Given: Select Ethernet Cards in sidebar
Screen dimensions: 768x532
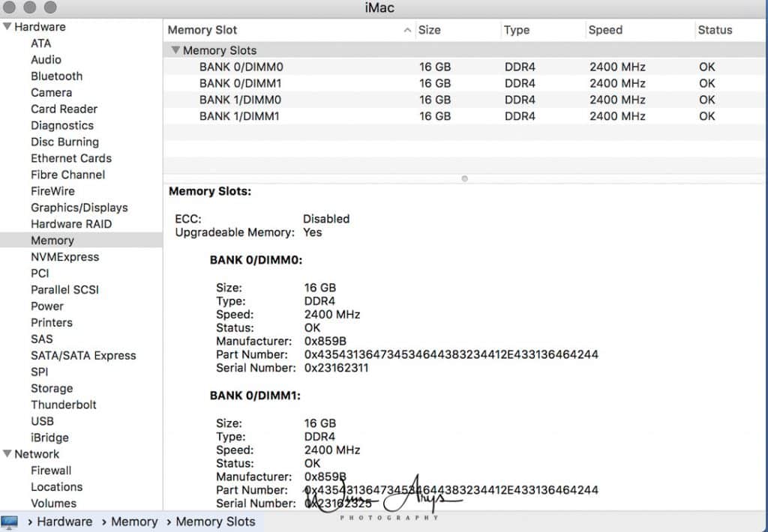Looking at the screenshot, I should click(x=71, y=158).
